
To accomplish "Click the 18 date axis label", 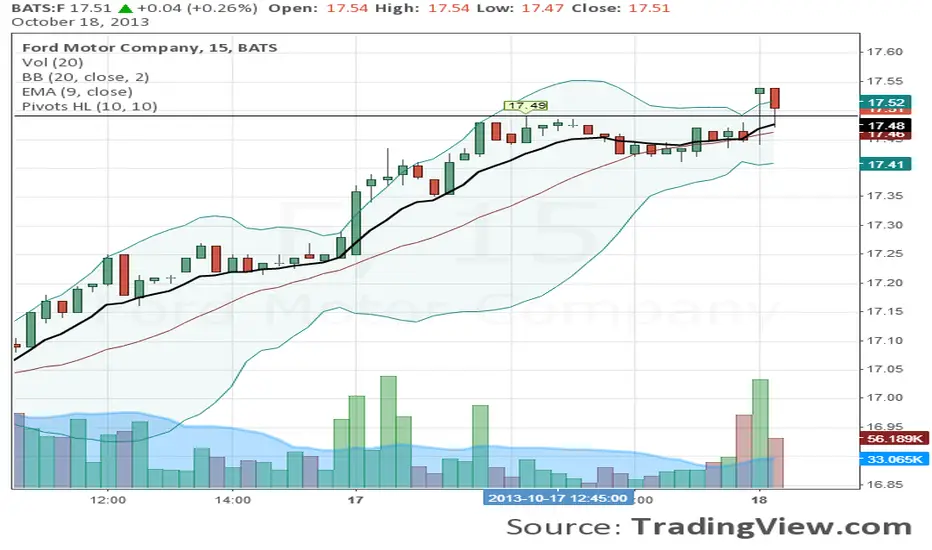I will [759, 500].
